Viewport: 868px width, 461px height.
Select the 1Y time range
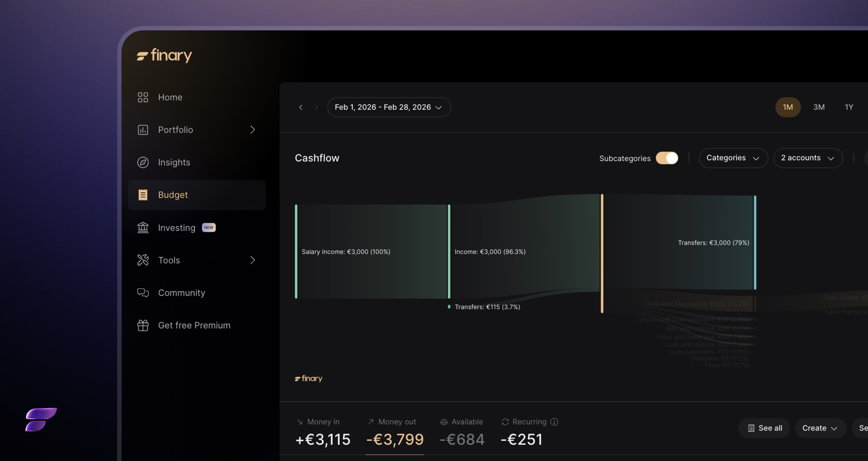click(849, 107)
